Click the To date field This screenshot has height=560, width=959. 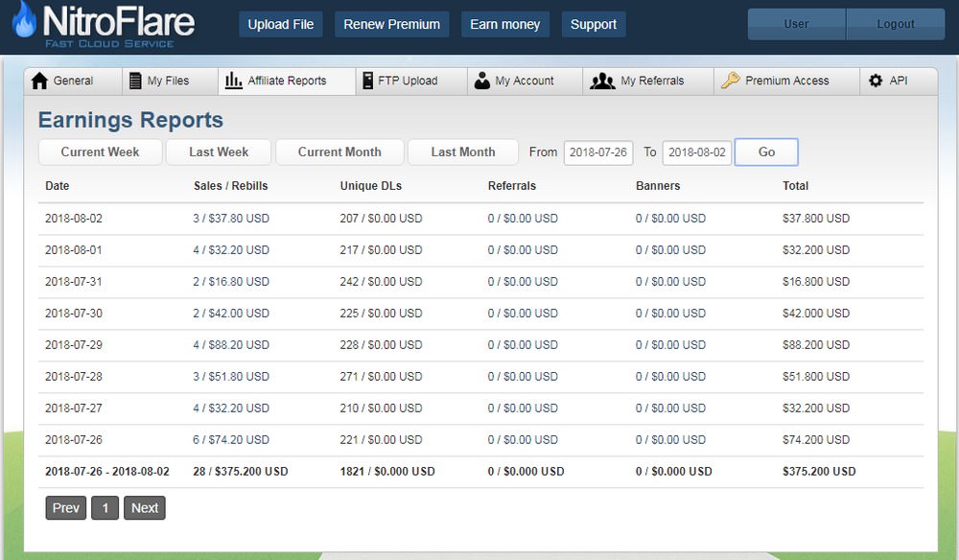point(696,152)
